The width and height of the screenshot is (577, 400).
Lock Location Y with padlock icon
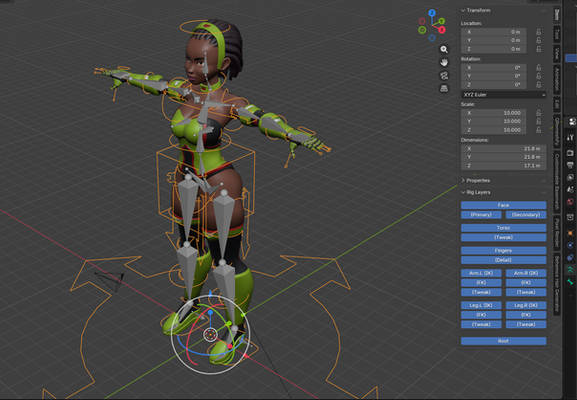[538, 40]
